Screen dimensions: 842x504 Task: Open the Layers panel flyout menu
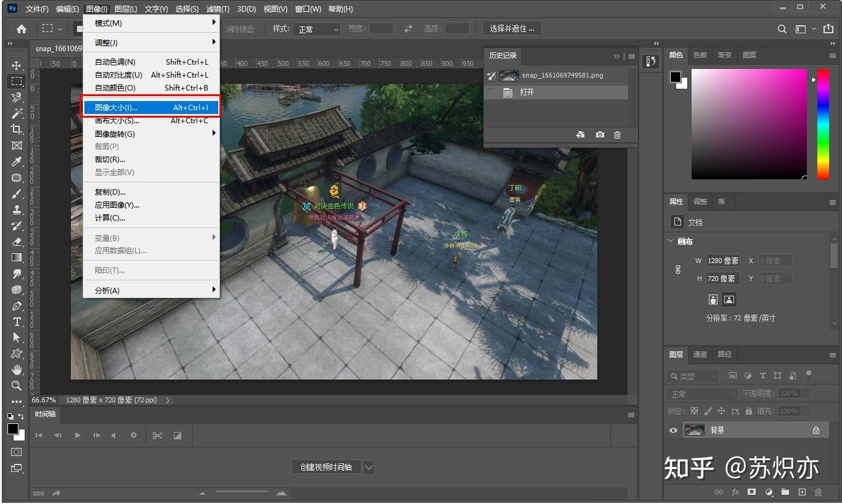(x=832, y=355)
